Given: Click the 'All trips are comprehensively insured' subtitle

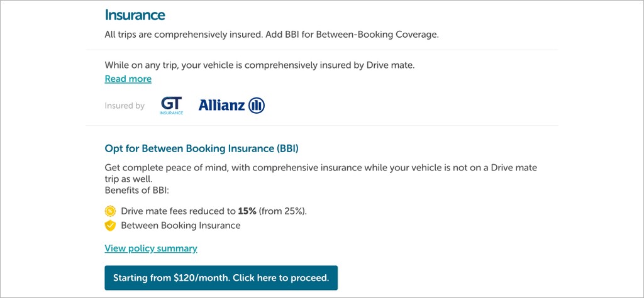Looking at the screenshot, I should click(182, 34).
